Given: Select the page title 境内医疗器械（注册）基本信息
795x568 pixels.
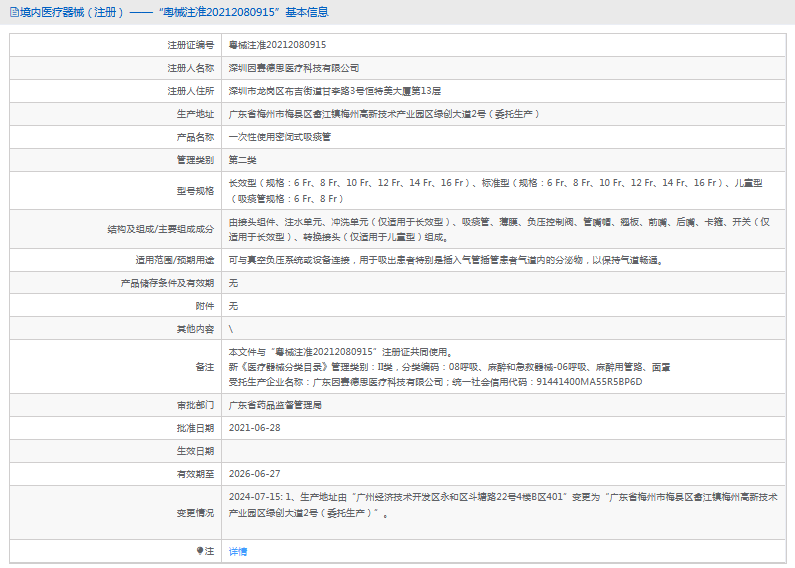Looking at the screenshot, I should [x=174, y=12].
